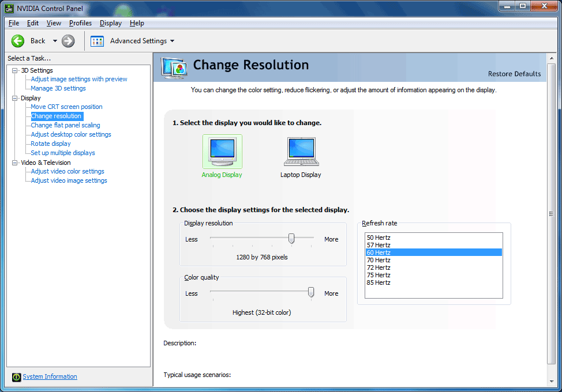The width and height of the screenshot is (562, 392).
Task: Open the Back history dropdown arrow
Action: tap(55, 41)
